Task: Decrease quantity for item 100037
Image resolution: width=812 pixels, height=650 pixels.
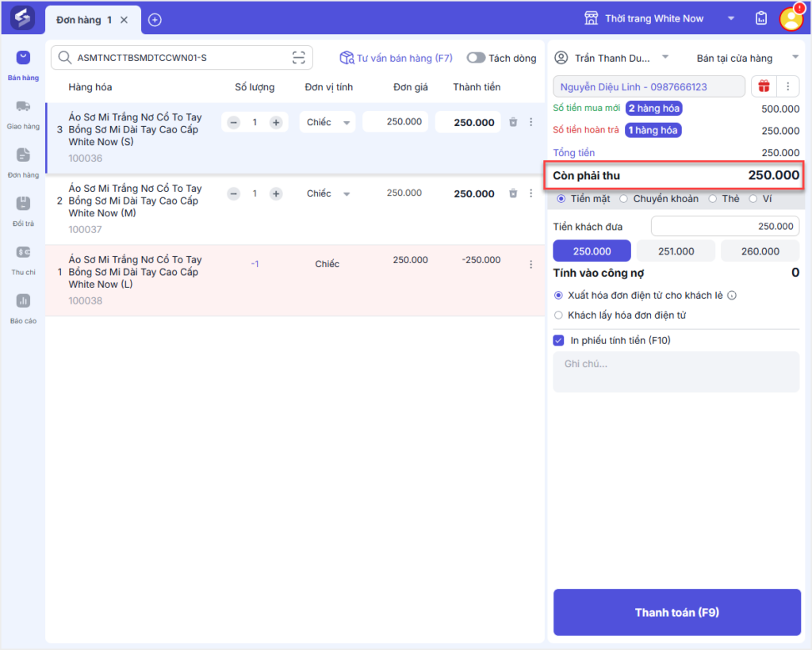Action: click(x=234, y=194)
